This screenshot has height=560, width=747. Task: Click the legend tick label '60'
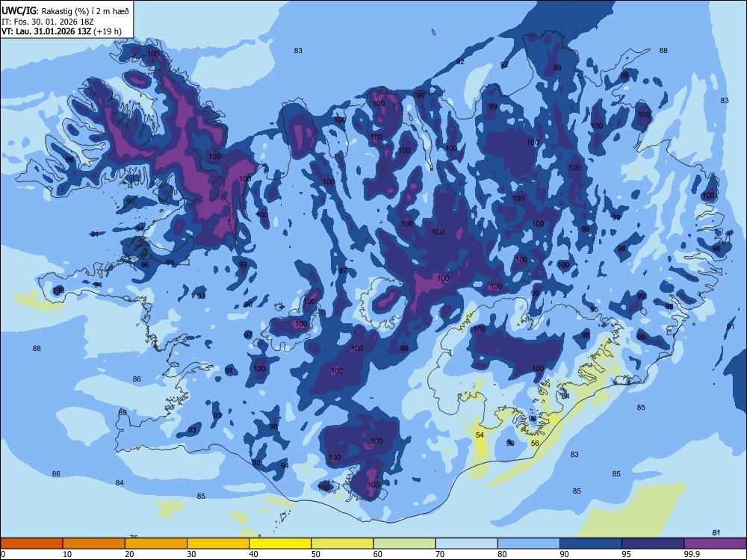tap(378, 554)
